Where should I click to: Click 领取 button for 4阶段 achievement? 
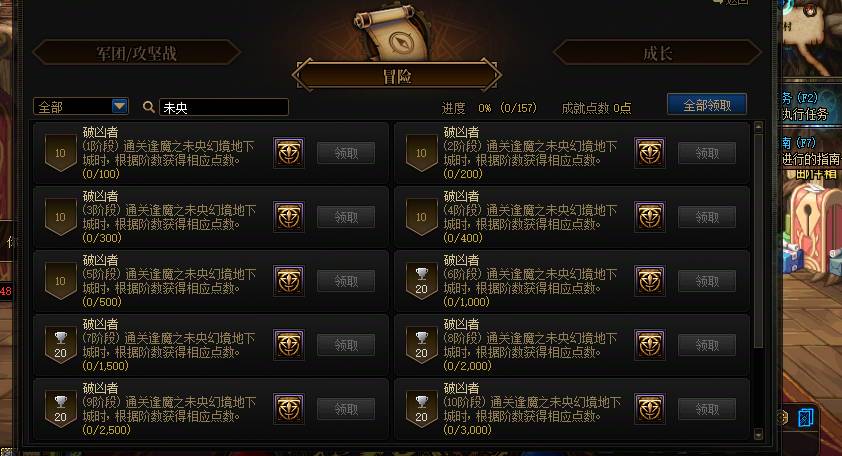pos(707,217)
